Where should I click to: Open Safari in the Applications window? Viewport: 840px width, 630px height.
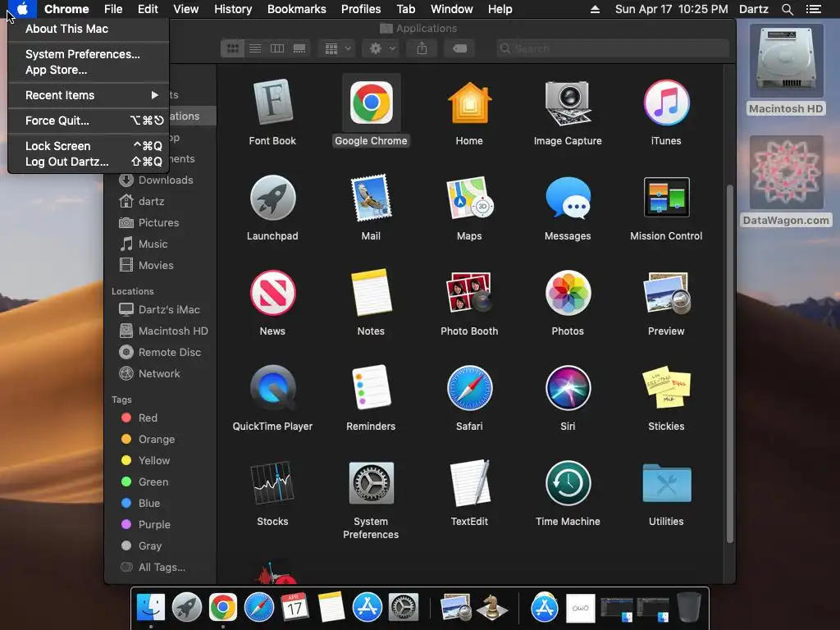pyautogui.click(x=469, y=388)
